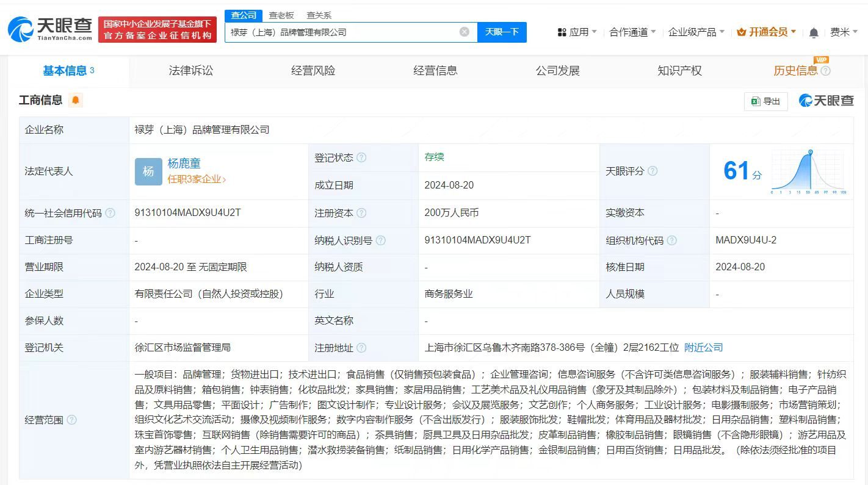Click the Excel icon in the 导出 button
868x485 pixels.
point(755,101)
